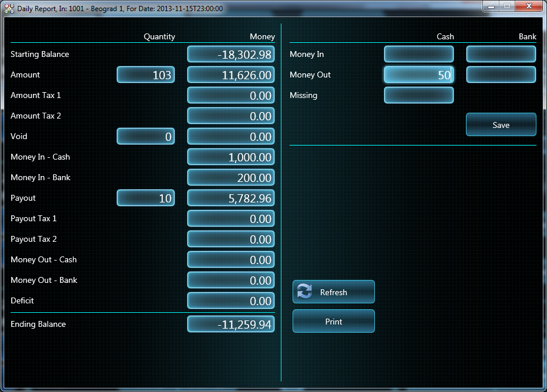Screen dimensions: 547x392
Task: Select Amount quantity field 103
Action: pos(146,75)
